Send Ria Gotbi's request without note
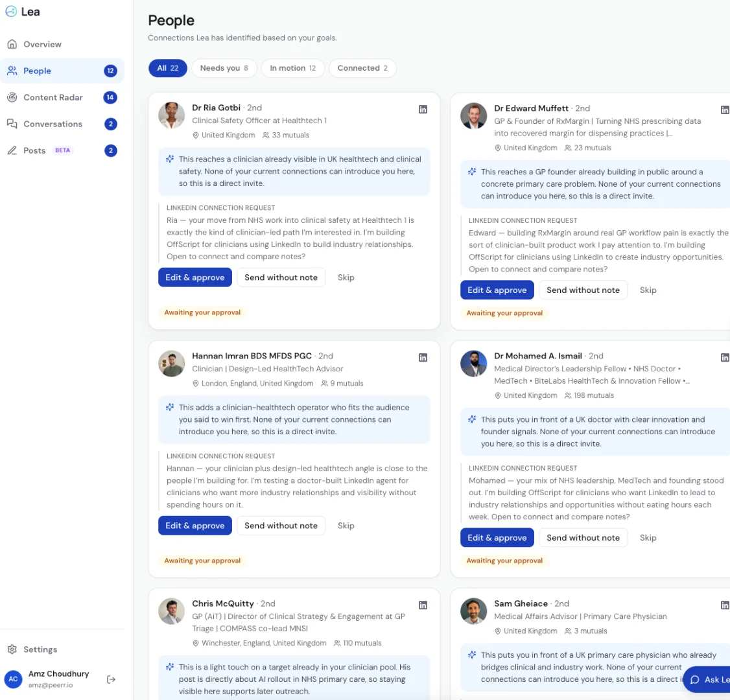The height and width of the screenshot is (700, 730). [281, 277]
